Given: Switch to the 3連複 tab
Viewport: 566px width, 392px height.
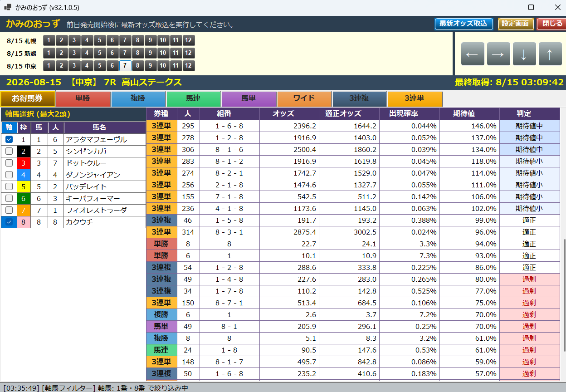Looking at the screenshot, I should [360, 99].
